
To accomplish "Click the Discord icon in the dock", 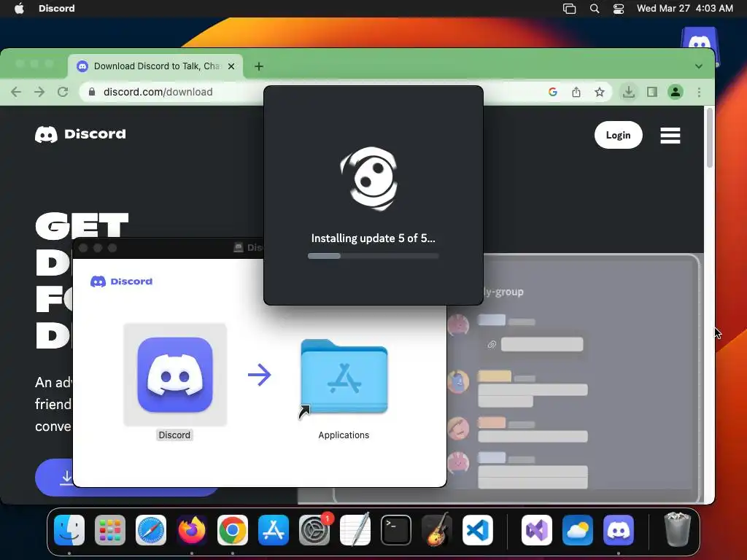I will tap(619, 530).
